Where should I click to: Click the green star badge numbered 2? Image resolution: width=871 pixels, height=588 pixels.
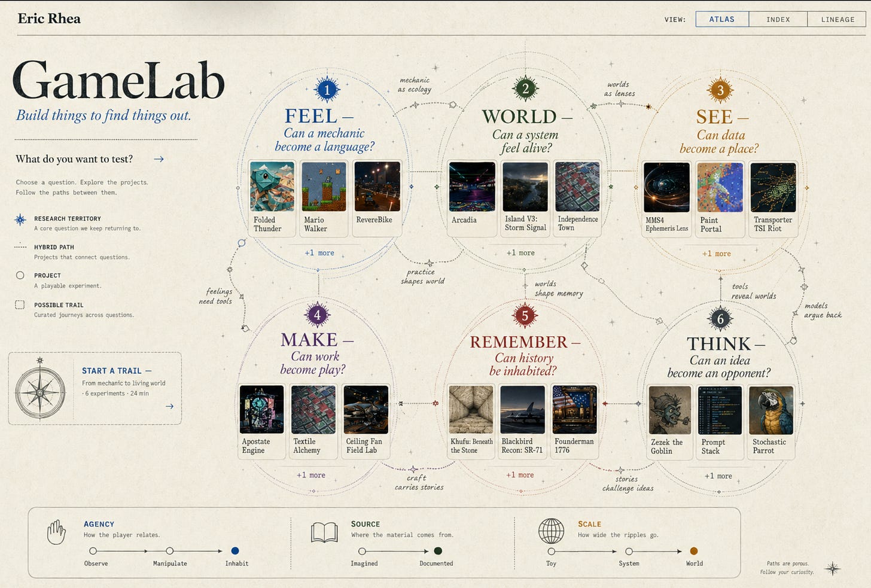click(x=525, y=89)
